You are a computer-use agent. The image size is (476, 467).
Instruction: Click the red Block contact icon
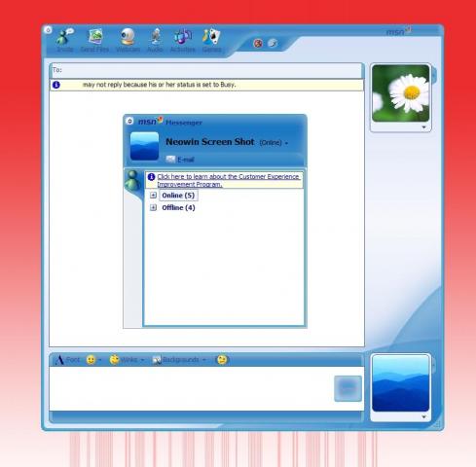pyautogui.click(x=258, y=43)
